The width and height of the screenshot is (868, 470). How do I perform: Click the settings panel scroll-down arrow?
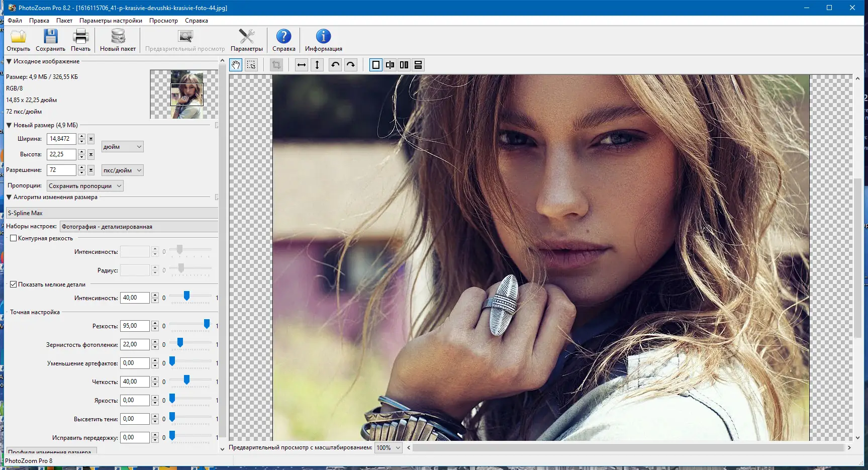pos(222,449)
